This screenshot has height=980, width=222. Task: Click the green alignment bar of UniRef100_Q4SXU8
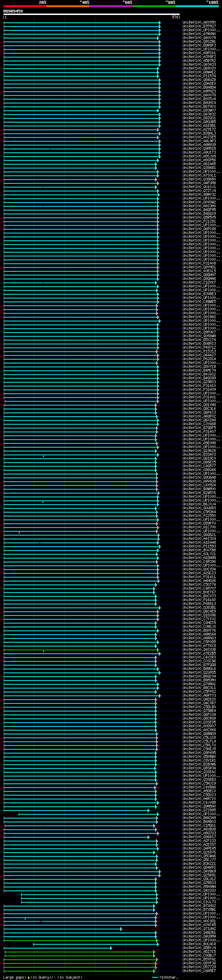coord(81,650)
